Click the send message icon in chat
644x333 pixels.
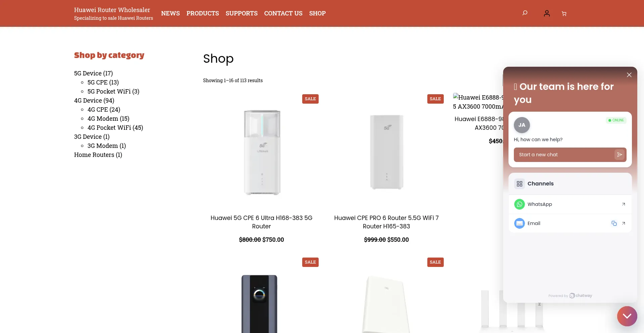coord(620,155)
